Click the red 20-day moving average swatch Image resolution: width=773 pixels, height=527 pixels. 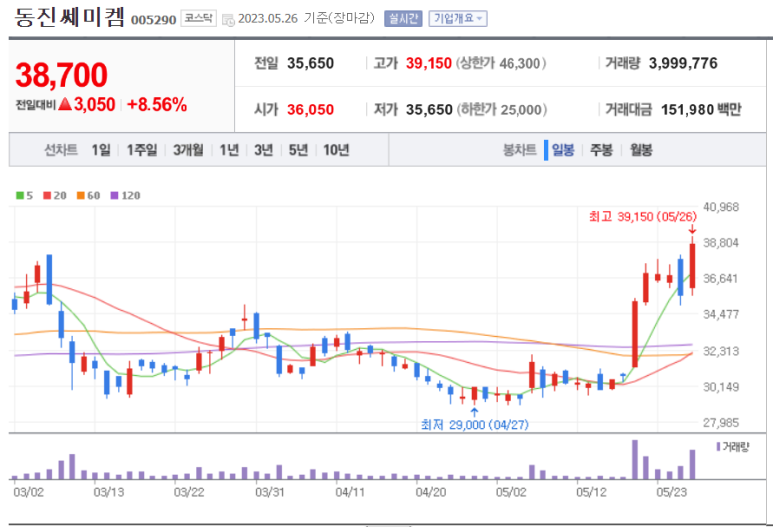tap(47, 196)
